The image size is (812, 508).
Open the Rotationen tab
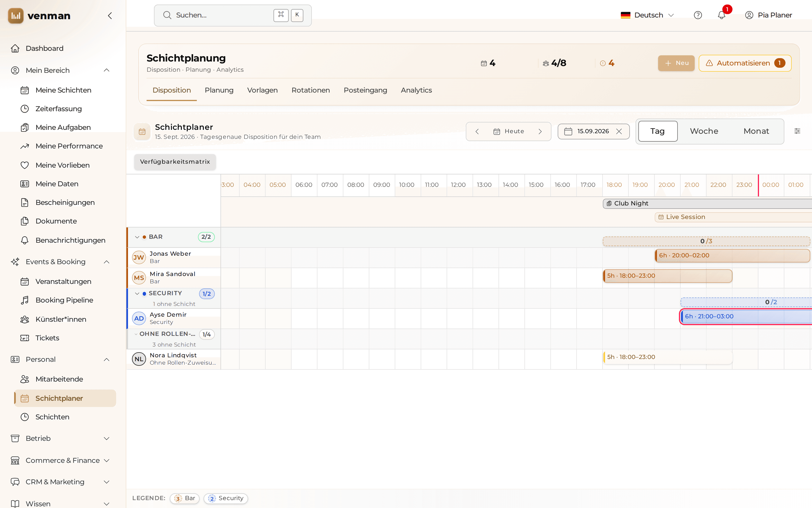(310, 90)
